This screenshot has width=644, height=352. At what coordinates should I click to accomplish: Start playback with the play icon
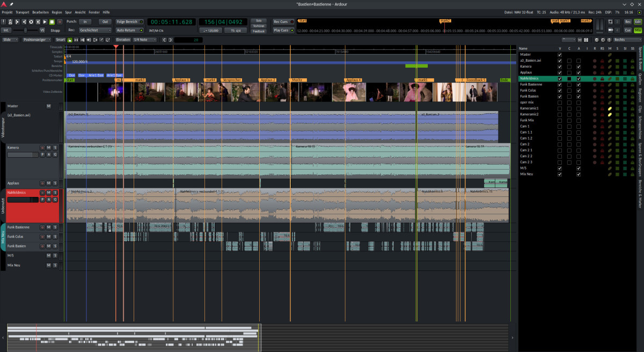45,21
